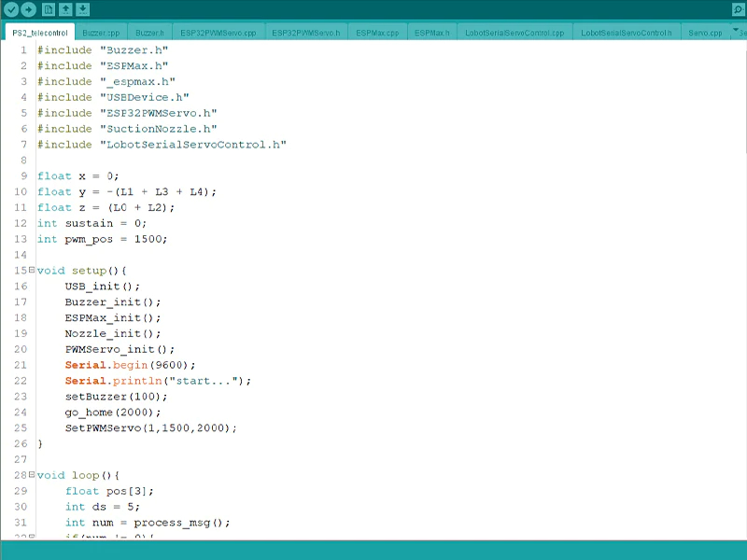
Task: Click the int pwm_pos = 1500 line
Action: click(x=103, y=239)
